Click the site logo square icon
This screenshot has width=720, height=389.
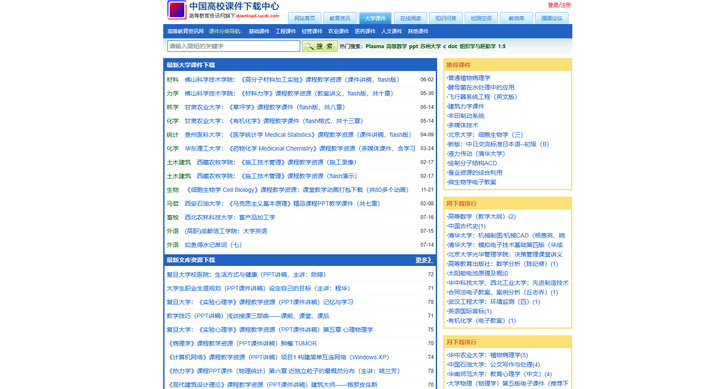point(177,10)
